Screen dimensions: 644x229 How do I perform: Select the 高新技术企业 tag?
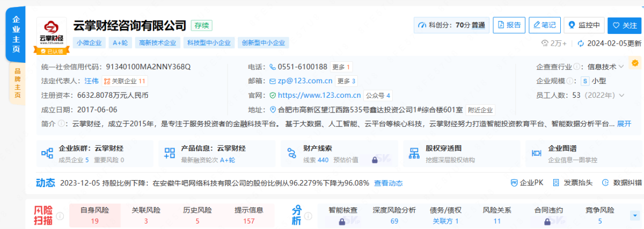[157, 43]
